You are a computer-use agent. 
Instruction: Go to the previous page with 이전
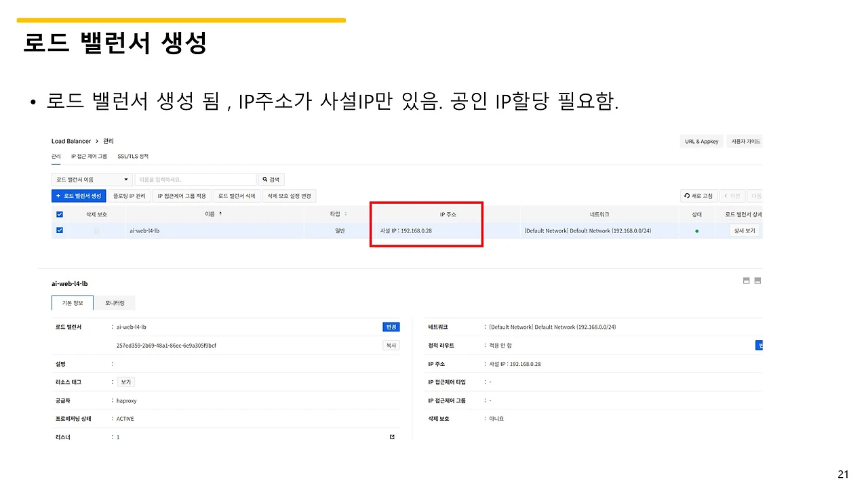732,196
